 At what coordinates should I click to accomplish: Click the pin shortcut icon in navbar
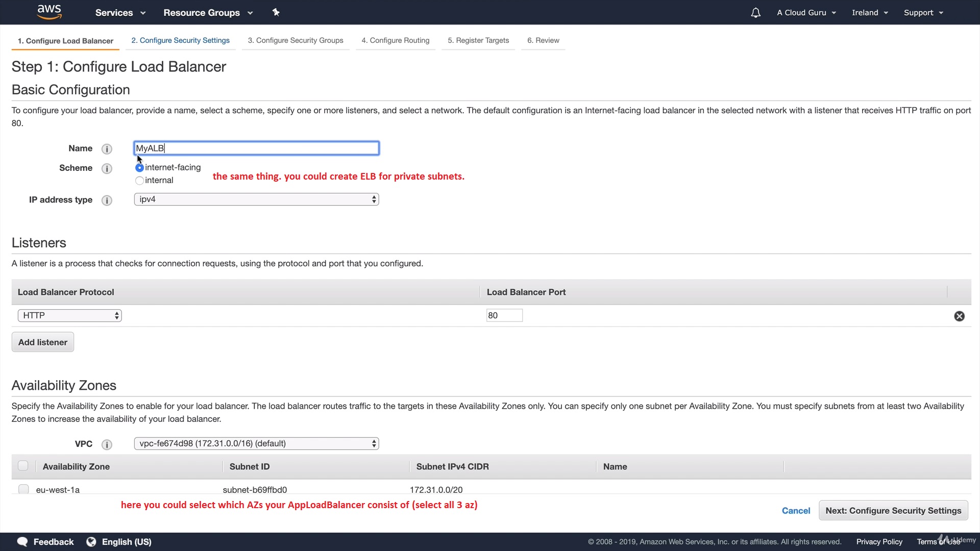point(276,12)
